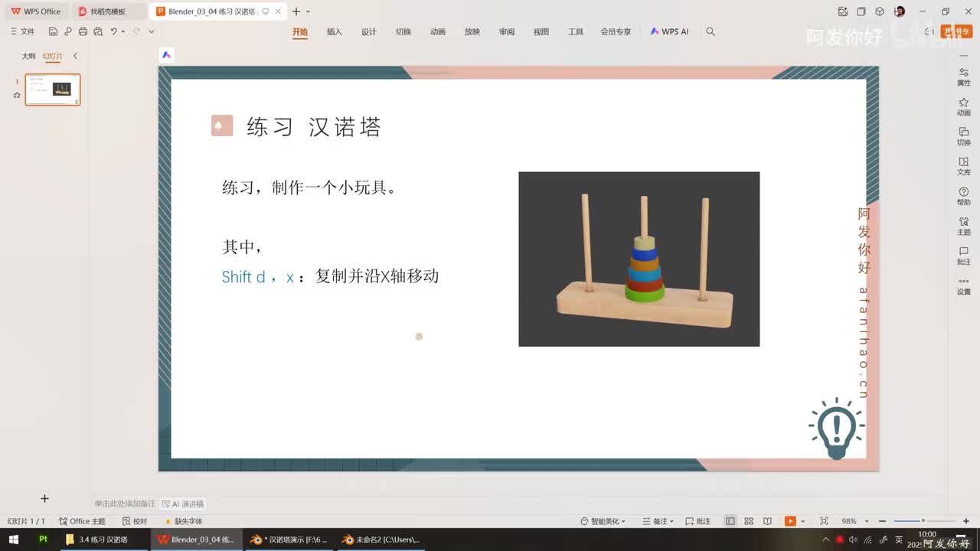
Task: Open the 设计 ribbon tab
Action: click(369, 31)
